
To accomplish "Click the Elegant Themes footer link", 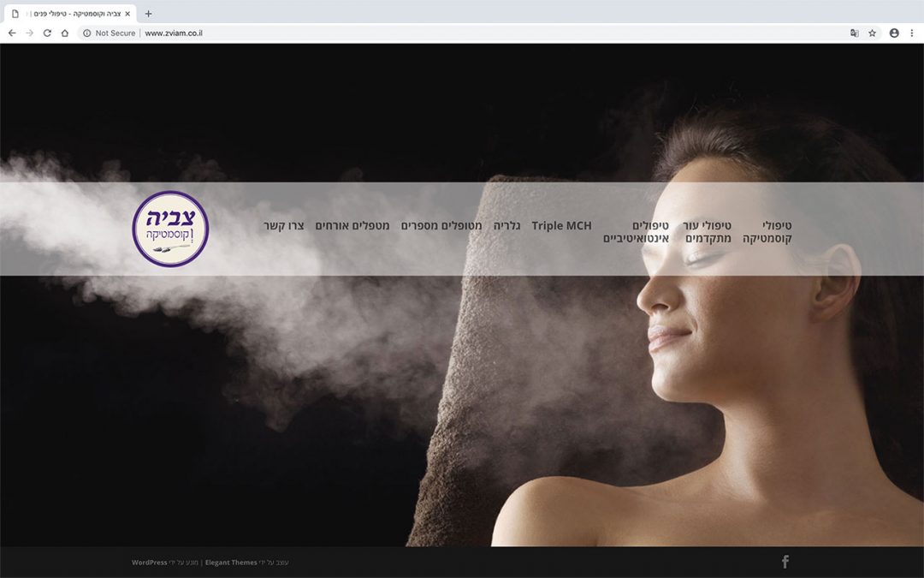I will (x=231, y=563).
